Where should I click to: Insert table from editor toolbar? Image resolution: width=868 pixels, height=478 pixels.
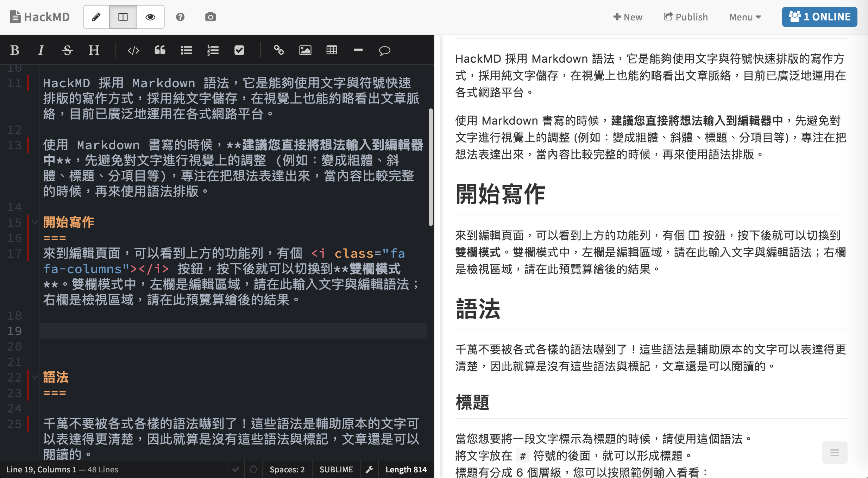pyautogui.click(x=332, y=50)
